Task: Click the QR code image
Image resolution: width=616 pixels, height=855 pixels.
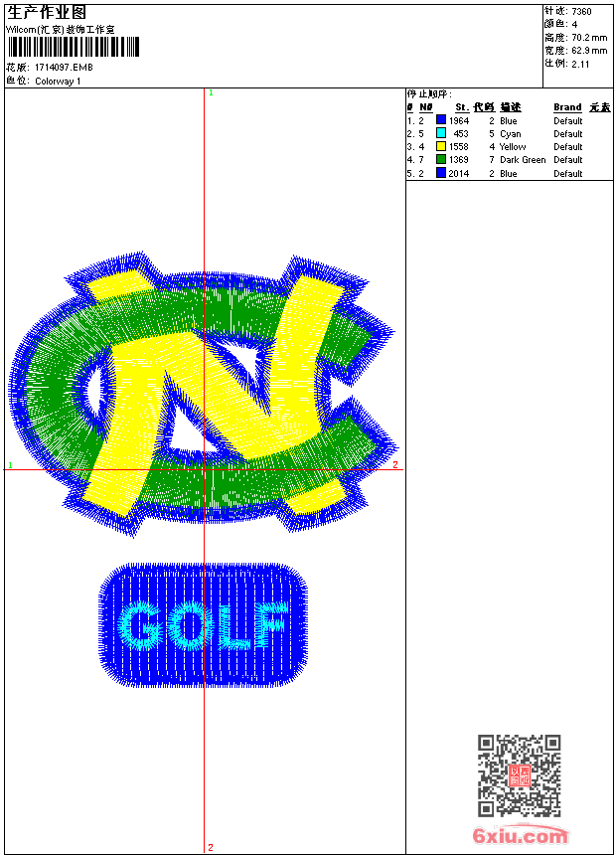Action: pyautogui.click(x=519, y=775)
